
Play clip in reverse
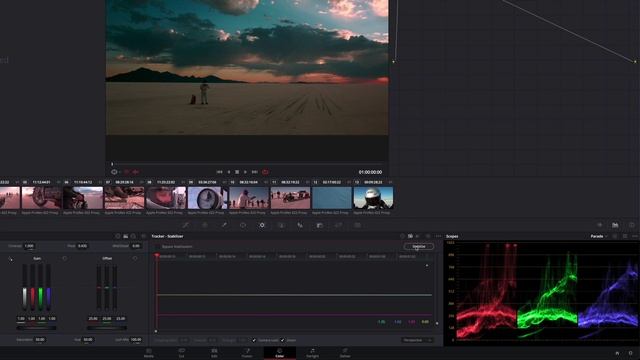(229, 172)
